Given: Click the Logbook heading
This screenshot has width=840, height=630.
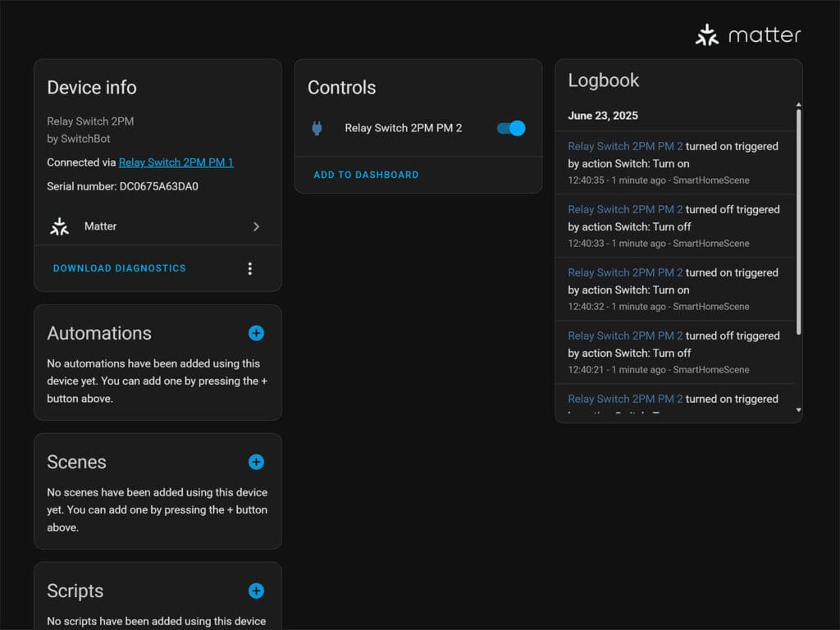Looking at the screenshot, I should (603, 80).
